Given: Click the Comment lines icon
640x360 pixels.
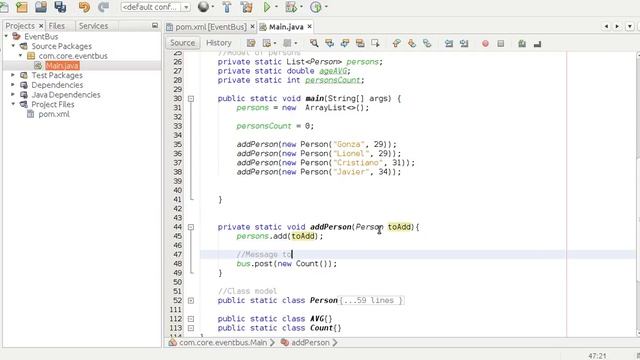Looking at the screenshot, I should tap(522, 43).
